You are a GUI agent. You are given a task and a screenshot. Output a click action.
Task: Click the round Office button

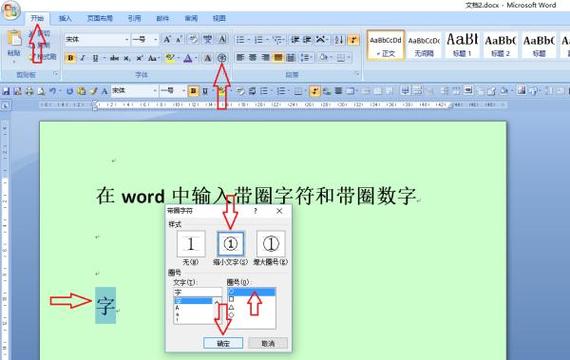(x=11, y=10)
